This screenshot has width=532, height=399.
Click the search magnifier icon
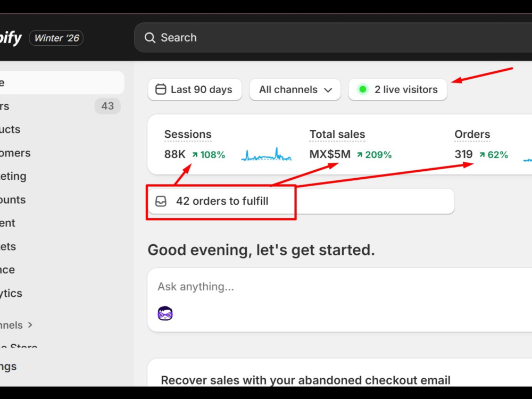point(150,38)
